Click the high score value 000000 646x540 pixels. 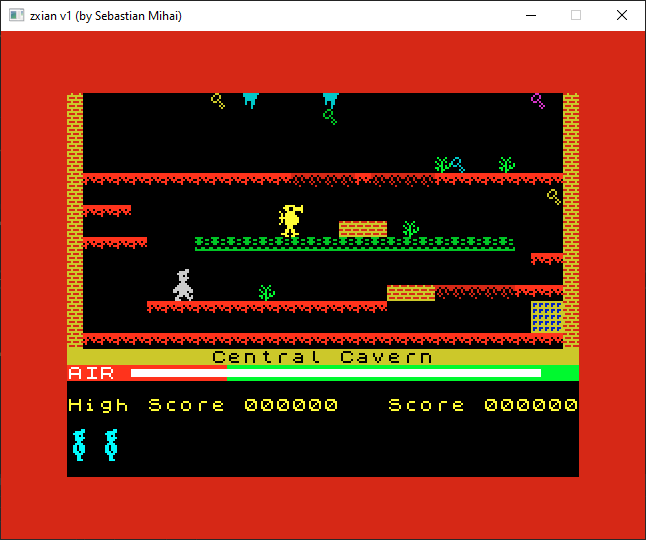point(291,405)
